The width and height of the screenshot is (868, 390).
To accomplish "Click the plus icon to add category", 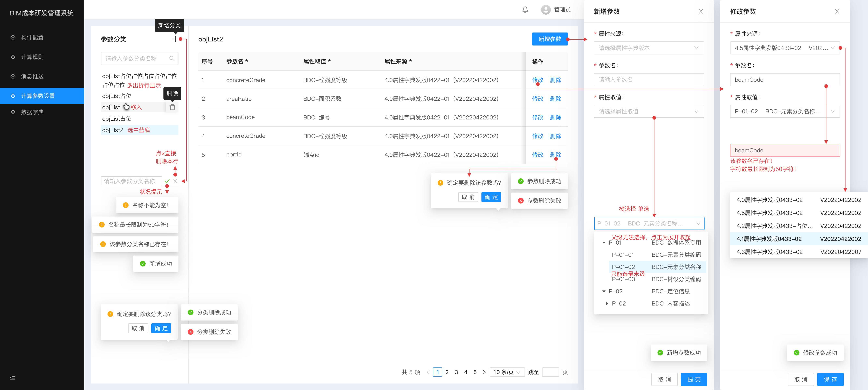I will [175, 39].
